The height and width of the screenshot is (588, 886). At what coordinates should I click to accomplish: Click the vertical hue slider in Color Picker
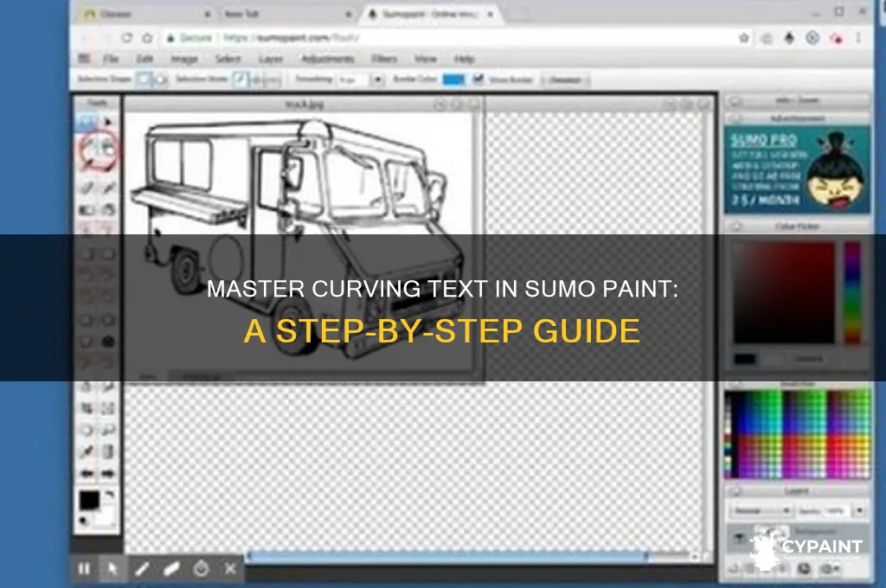(x=852, y=291)
